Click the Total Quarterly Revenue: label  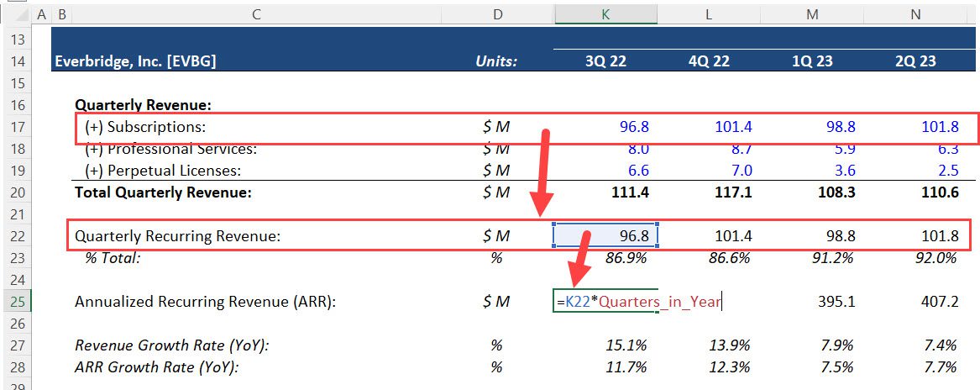point(163,192)
